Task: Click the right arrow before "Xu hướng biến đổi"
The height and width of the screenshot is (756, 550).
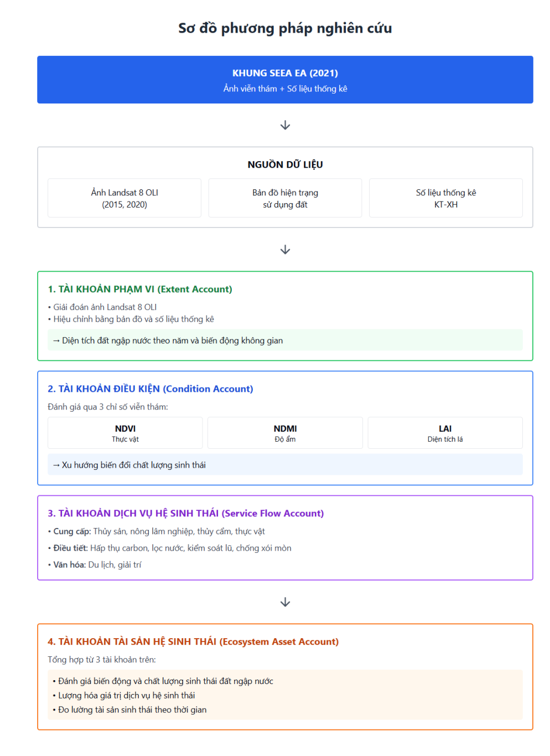Action: coord(56,465)
